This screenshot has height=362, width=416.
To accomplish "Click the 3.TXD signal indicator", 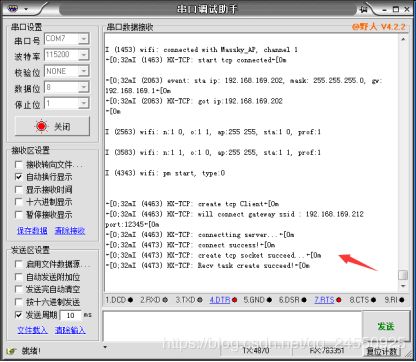I will coord(189,300).
